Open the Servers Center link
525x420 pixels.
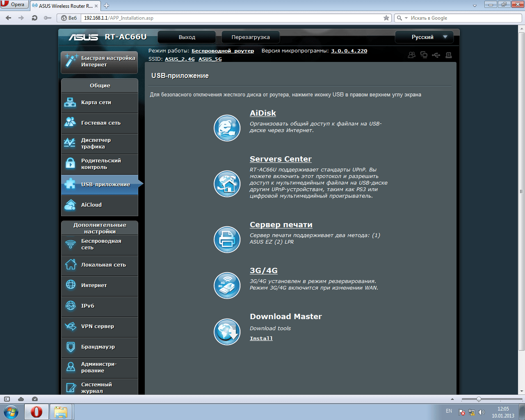(281, 159)
